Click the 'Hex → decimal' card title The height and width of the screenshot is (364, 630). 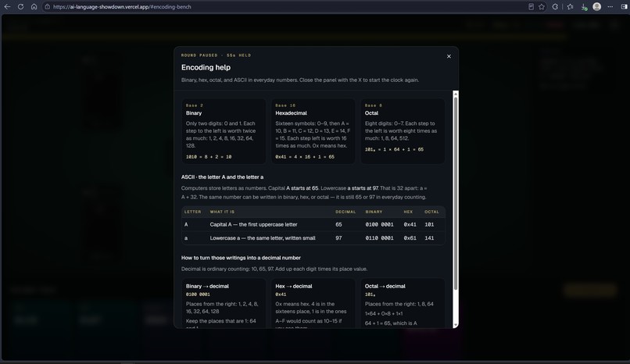point(293,286)
